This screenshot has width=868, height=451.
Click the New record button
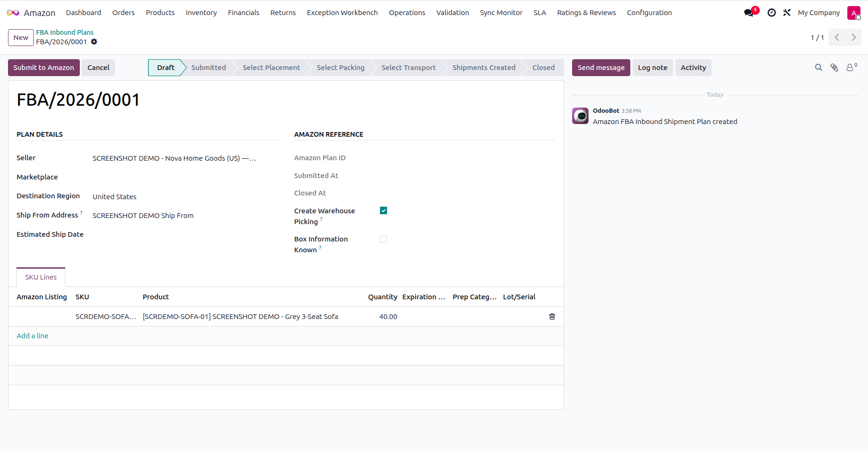click(x=21, y=38)
